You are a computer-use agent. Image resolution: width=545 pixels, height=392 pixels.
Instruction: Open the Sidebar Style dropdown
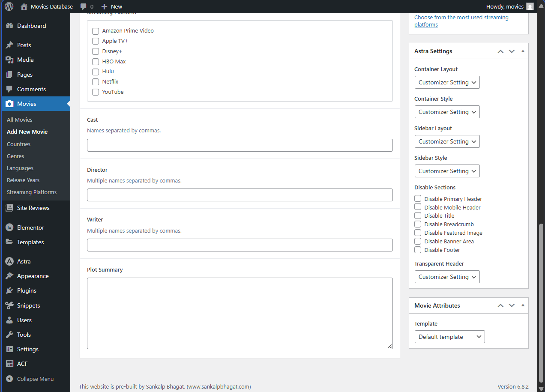coord(447,171)
